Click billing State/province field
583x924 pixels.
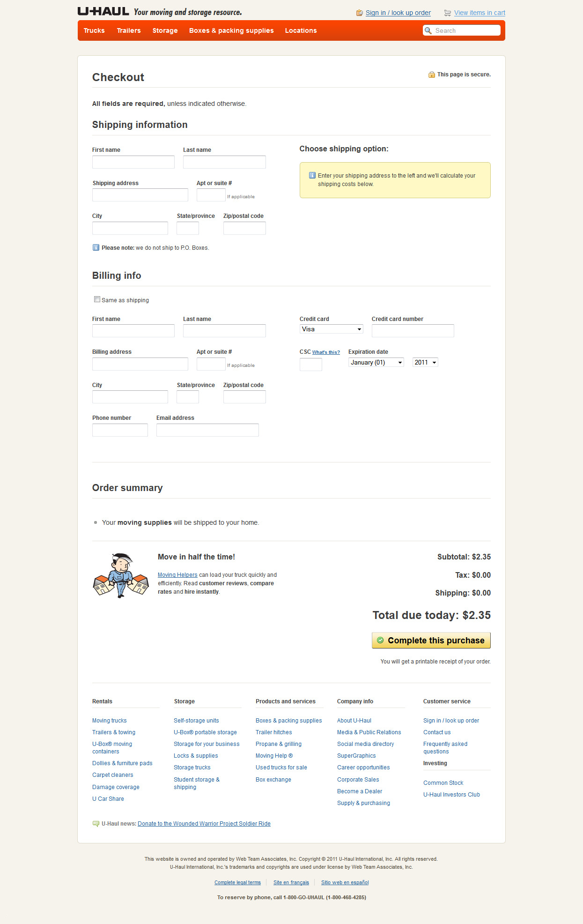[x=188, y=397]
